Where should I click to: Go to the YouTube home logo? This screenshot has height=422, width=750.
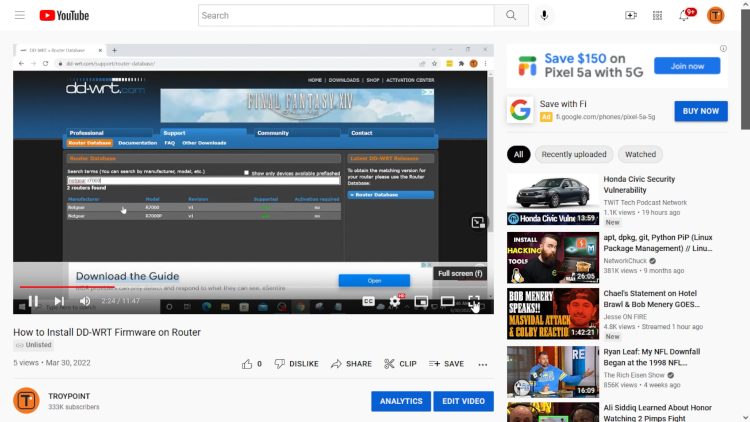pyautogui.click(x=65, y=15)
